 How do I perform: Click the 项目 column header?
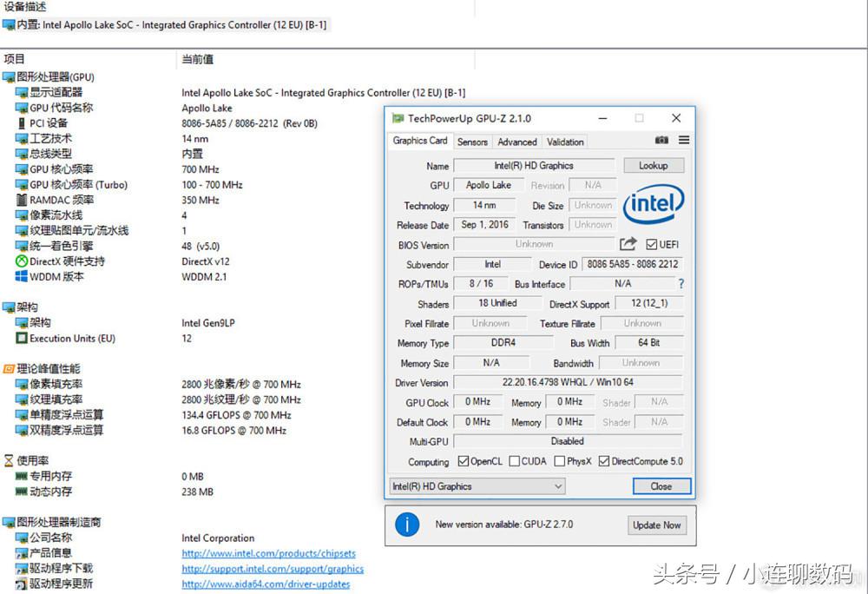pyautogui.click(x=15, y=59)
